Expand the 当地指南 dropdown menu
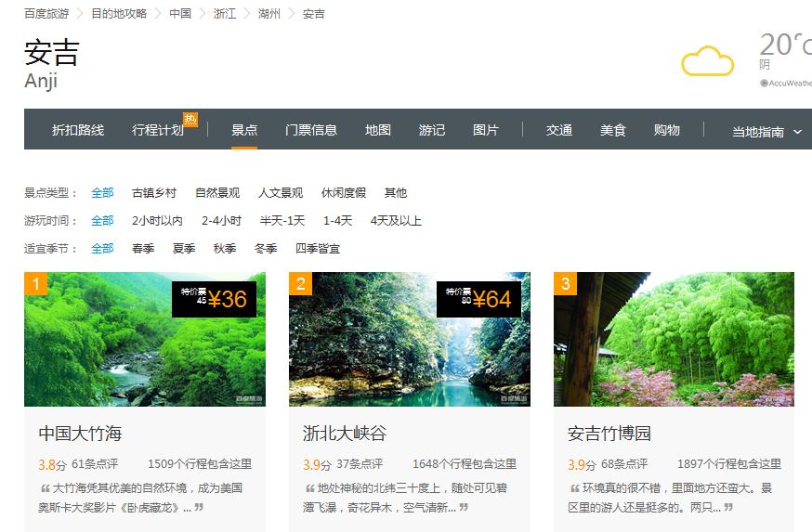812x532 pixels. pyautogui.click(x=766, y=132)
